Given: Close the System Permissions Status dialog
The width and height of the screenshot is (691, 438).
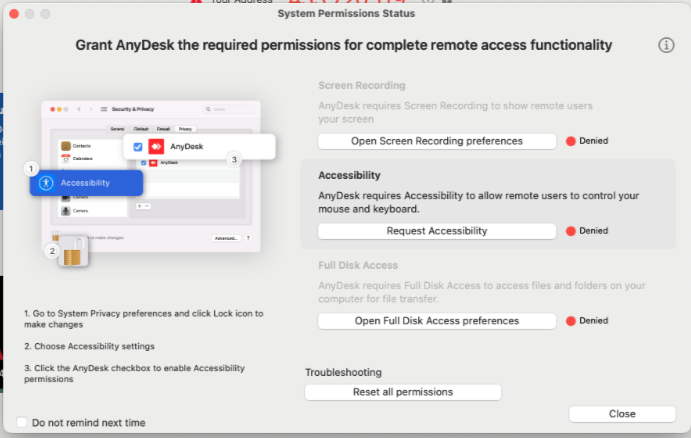Looking at the screenshot, I should [621, 414].
